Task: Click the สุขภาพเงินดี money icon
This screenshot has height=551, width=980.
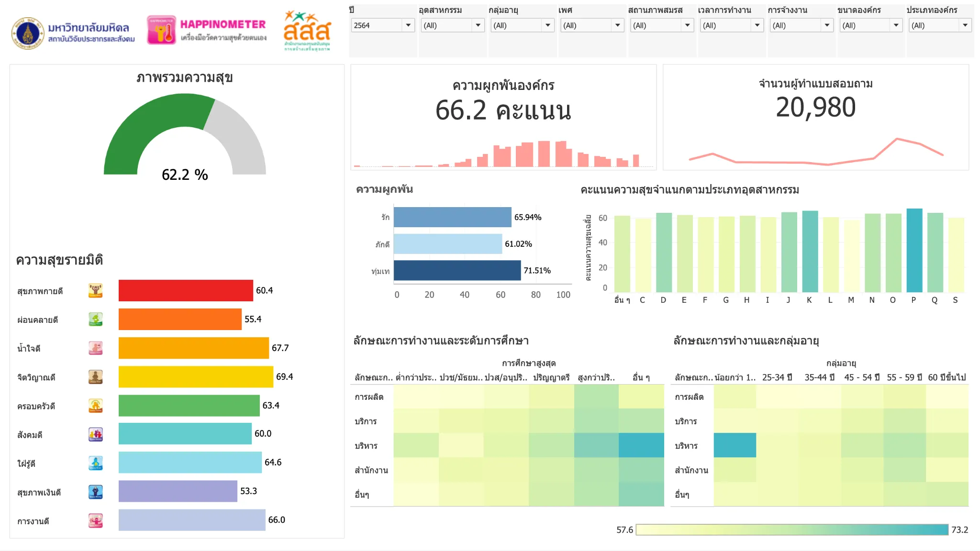Action: tap(96, 491)
